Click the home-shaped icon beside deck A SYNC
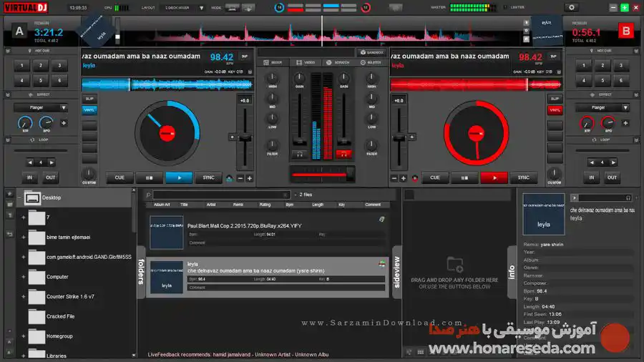 (229, 178)
